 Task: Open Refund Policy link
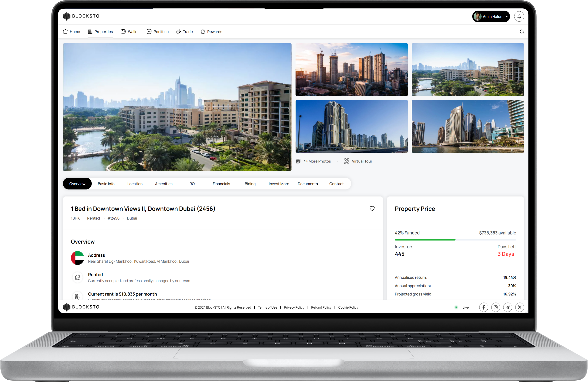tap(321, 307)
